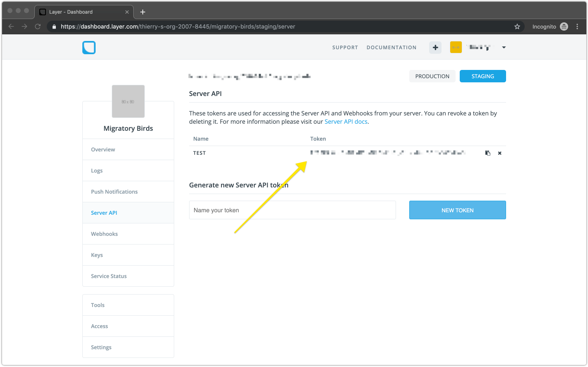Select the Layer - Dashboard browser tab
588x367 pixels.
[84, 12]
